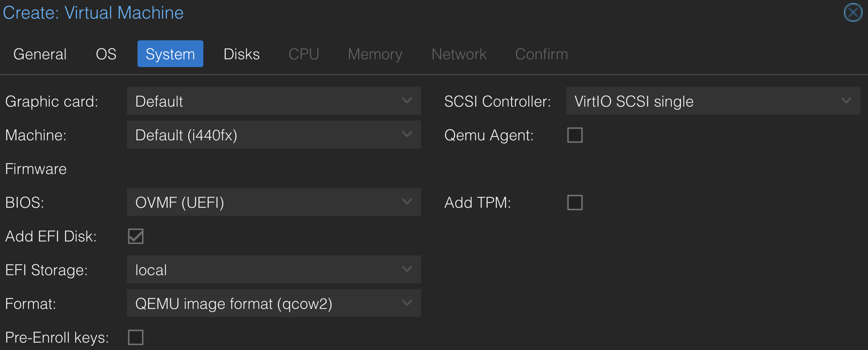Click the Format dropdown chevron
The height and width of the screenshot is (350, 868).
tap(407, 303)
